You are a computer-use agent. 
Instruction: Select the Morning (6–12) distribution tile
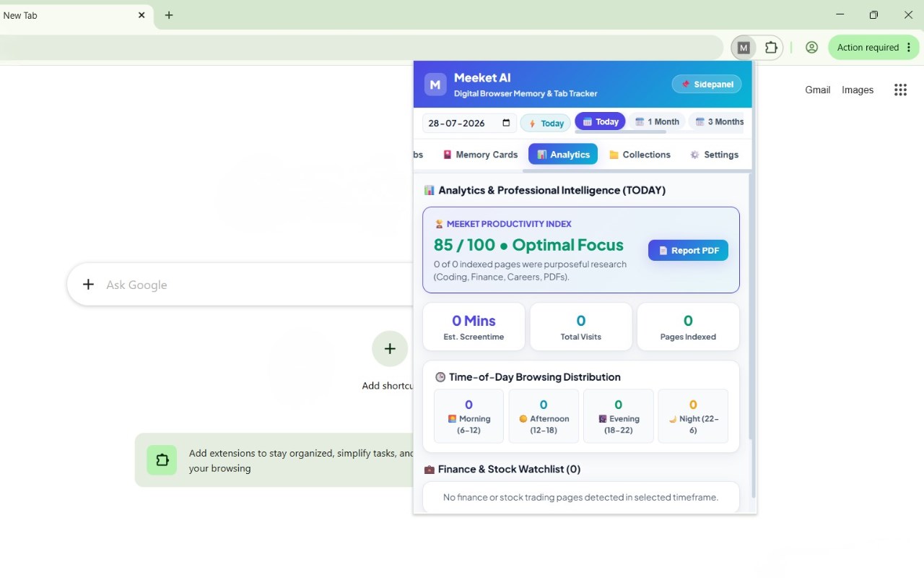(468, 416)
